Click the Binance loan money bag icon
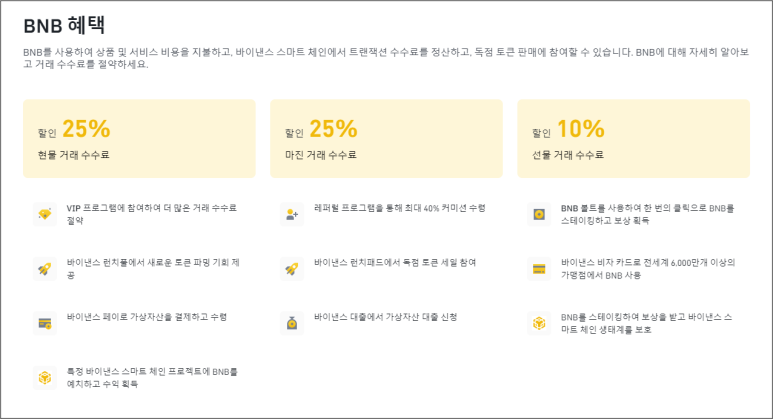773x419 pixels. (x=292, y=322)
